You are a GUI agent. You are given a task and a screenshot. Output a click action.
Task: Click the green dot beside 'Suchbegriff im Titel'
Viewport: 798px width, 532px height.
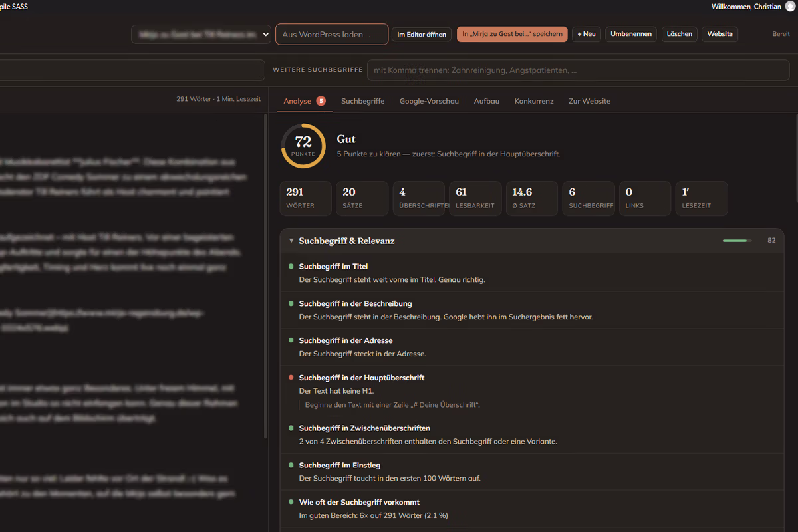[291, 266]
